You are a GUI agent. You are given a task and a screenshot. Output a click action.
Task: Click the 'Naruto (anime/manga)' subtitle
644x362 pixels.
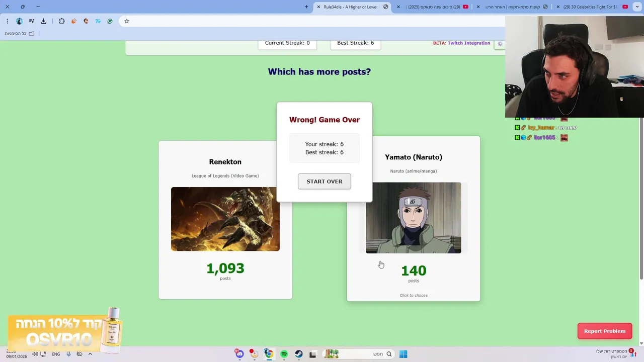click(x=414, y=171)
